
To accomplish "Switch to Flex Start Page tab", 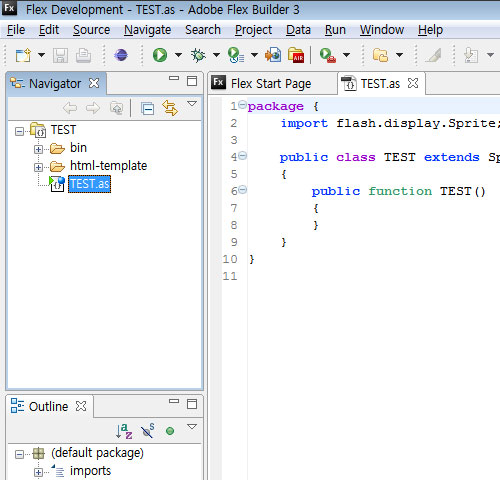I will click(271, 84).
